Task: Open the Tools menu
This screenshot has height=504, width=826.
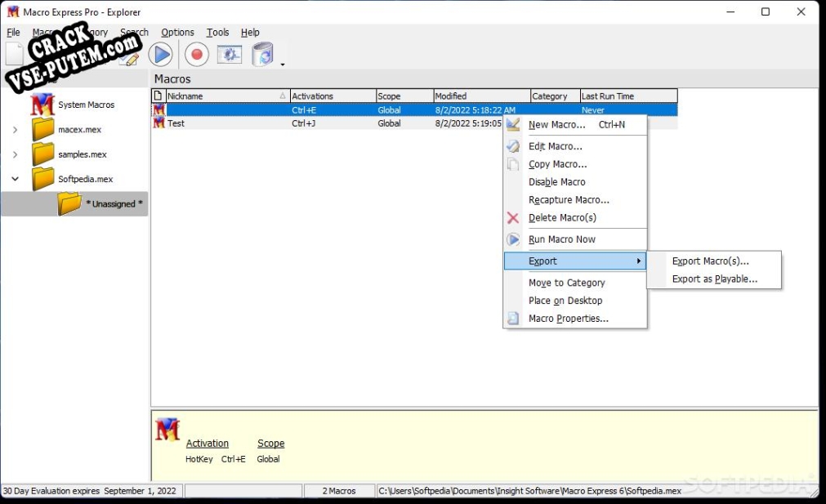Action: 217,32
